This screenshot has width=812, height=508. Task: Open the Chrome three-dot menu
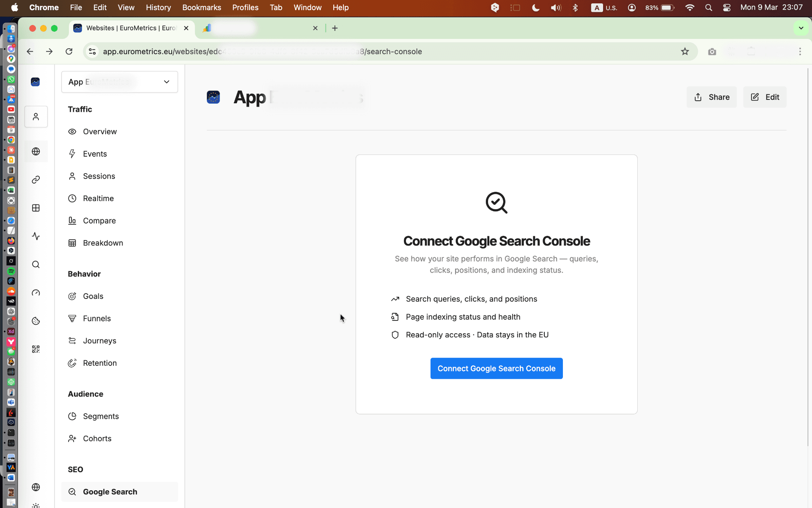(x=800, y=52)
